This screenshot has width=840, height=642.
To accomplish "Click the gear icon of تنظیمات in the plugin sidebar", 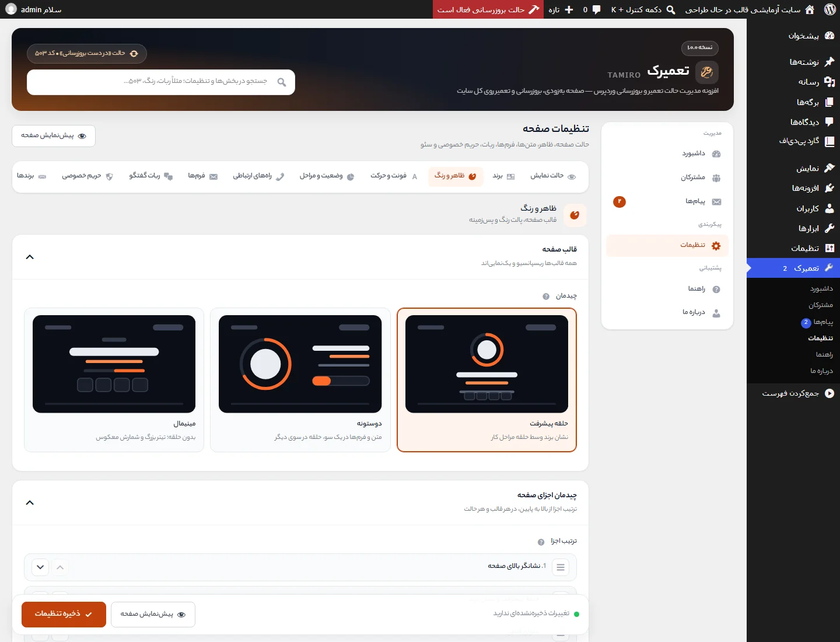I will tap(716, 246).
